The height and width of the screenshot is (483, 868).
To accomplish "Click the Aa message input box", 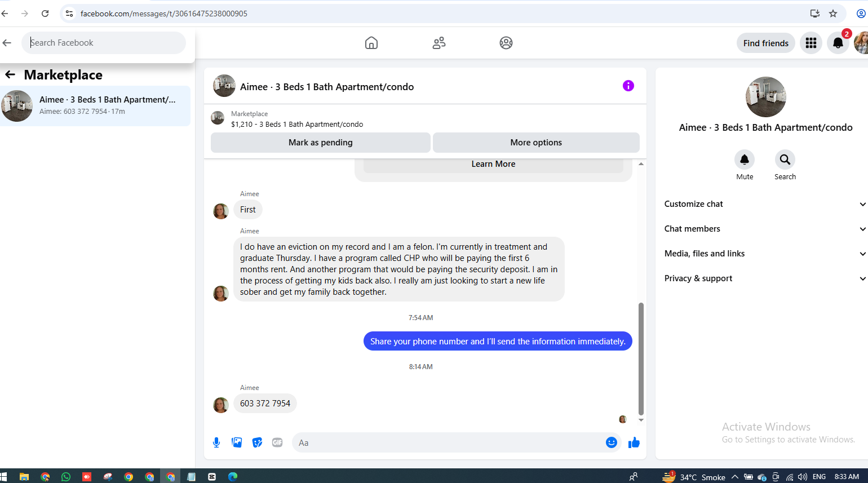I will 448,443.
